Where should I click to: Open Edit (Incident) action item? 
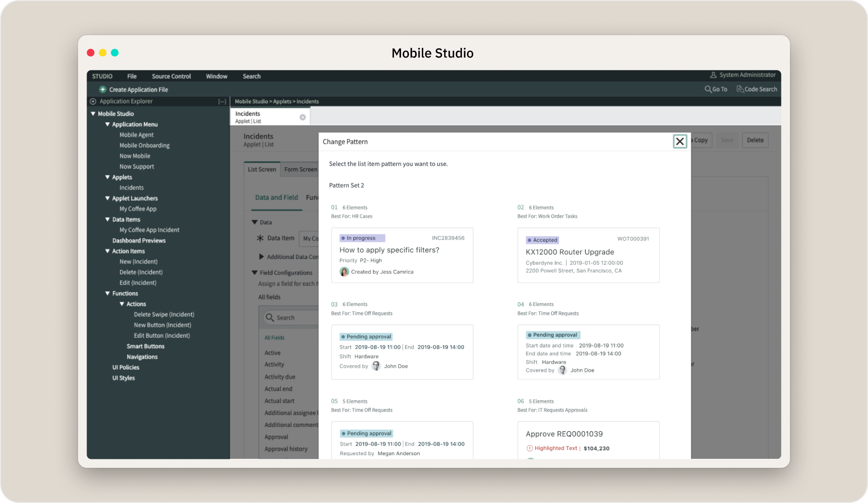click(138, 283)
